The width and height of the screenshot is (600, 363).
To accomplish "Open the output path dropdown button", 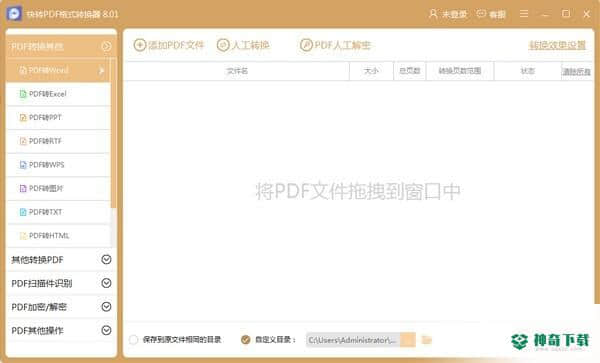I will pos(408,340).
